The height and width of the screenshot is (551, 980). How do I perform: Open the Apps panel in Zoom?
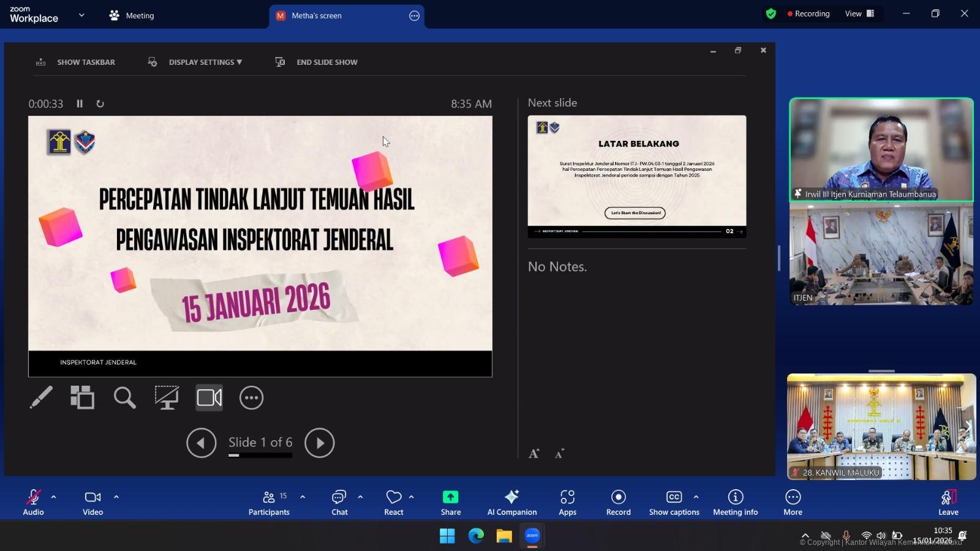[567, 502]
